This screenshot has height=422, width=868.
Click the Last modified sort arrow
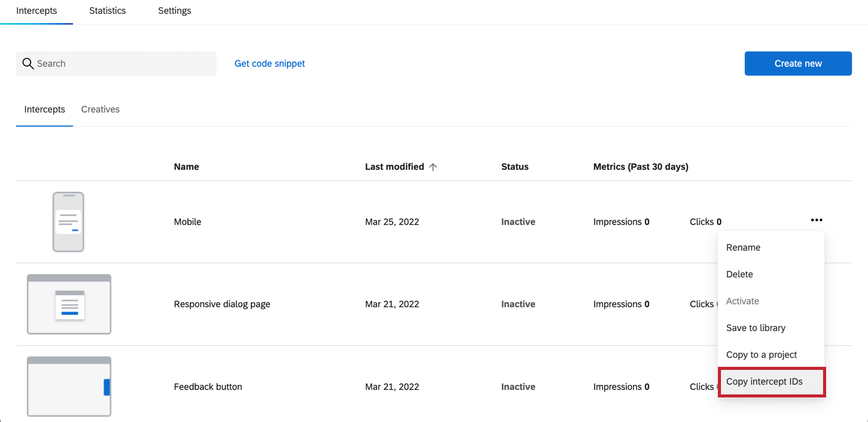(x=433, y=167)
